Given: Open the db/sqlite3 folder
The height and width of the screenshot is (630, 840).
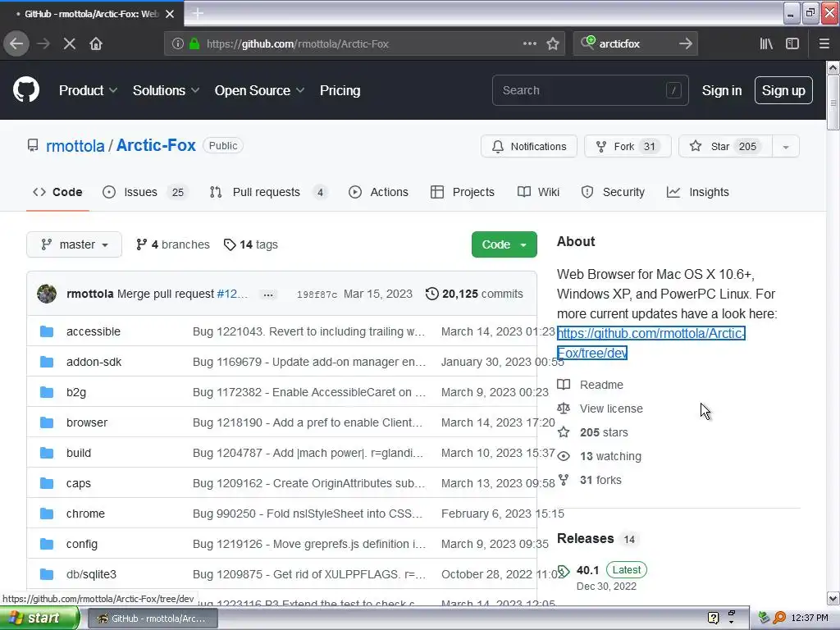Looking at the screenshot, I should tap(91, 574).
